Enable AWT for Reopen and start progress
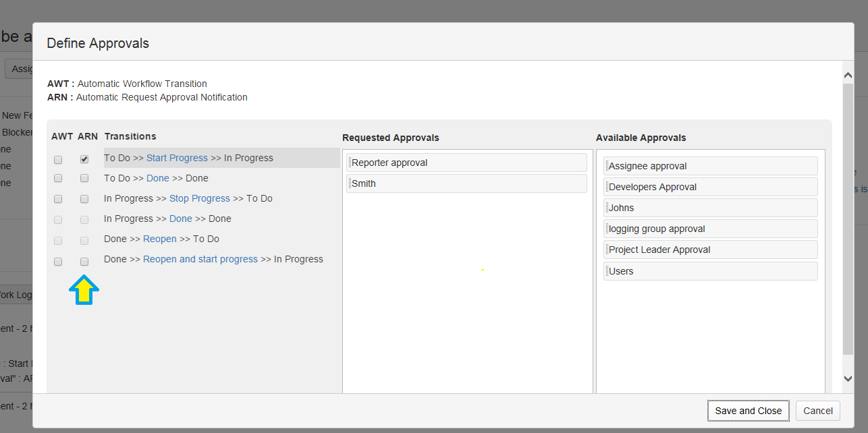 point(58,262)
